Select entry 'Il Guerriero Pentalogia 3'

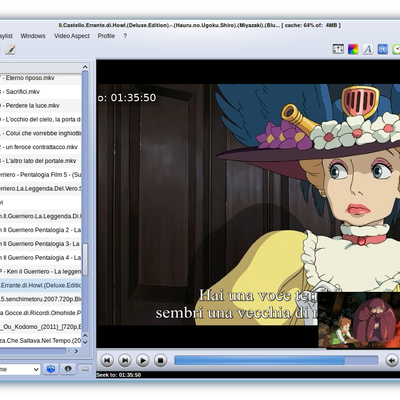point(40,244)
